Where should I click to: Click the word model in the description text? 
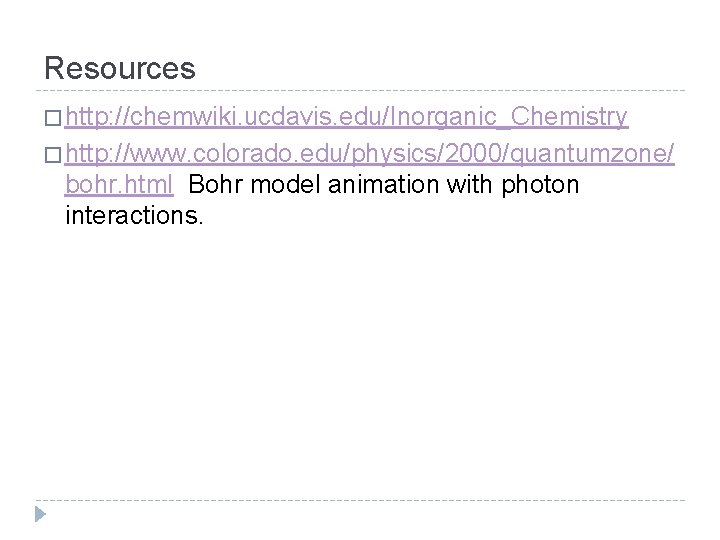pyautogui.click(x=285, y=185)
